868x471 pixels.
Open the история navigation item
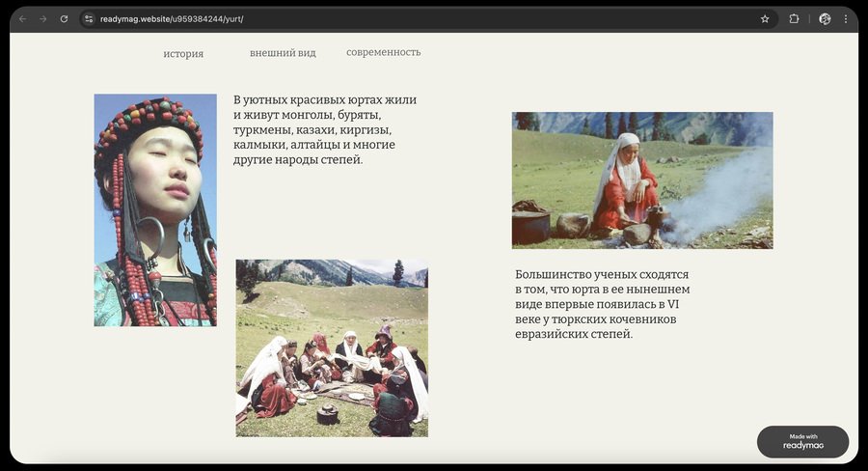pos(183,54)
